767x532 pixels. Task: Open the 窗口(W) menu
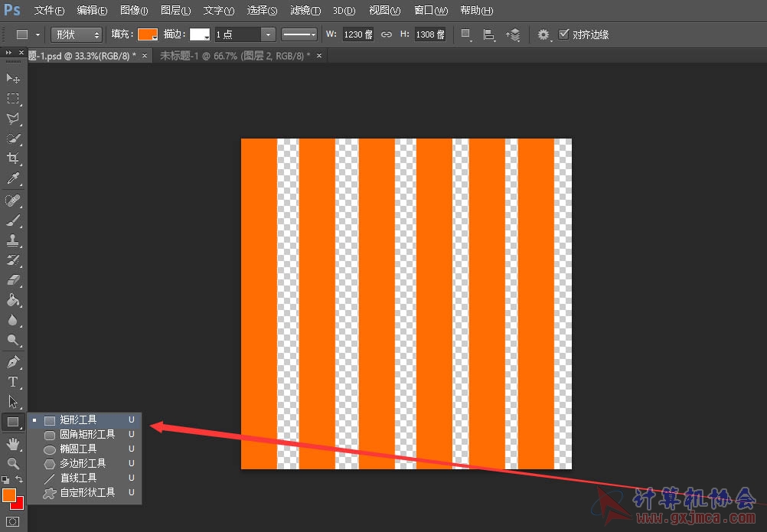[430, 10]
